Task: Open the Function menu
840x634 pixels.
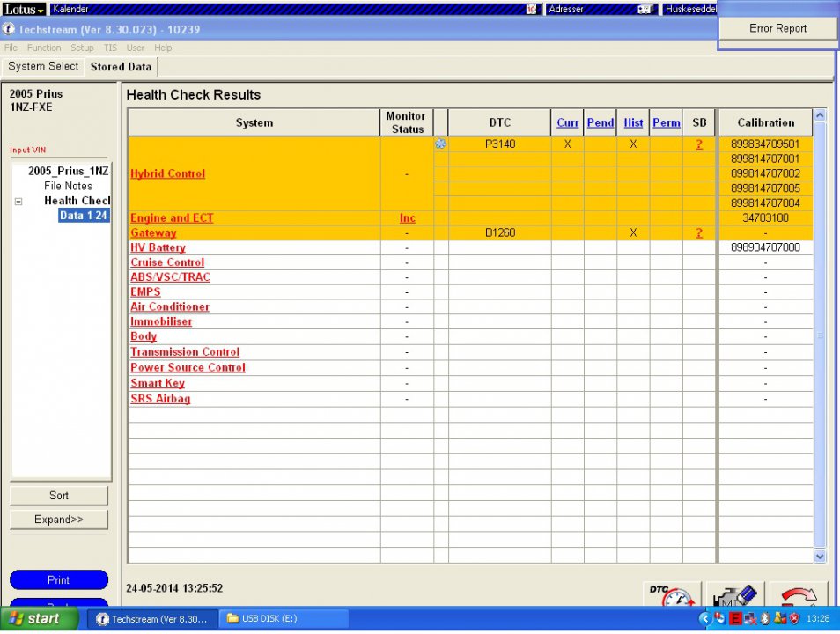Action: (x=44, y=48)
